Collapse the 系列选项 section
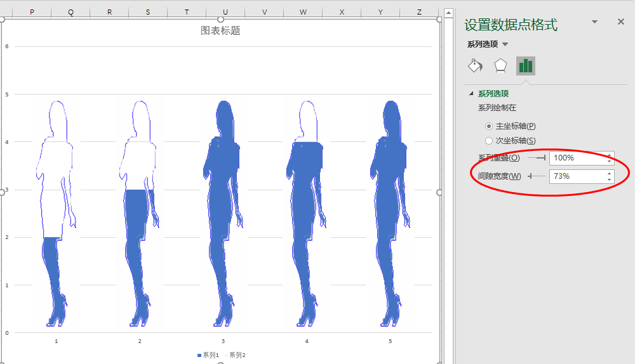Image resolution: width=635 pixels, height=364 pixels. point(471,94)
